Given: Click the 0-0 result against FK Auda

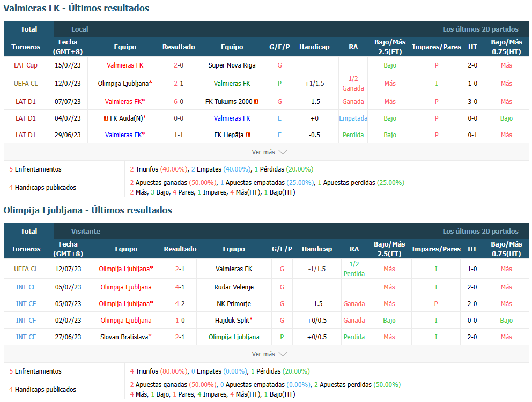Looking at the screenshot, I should click(x=179, y=118).
